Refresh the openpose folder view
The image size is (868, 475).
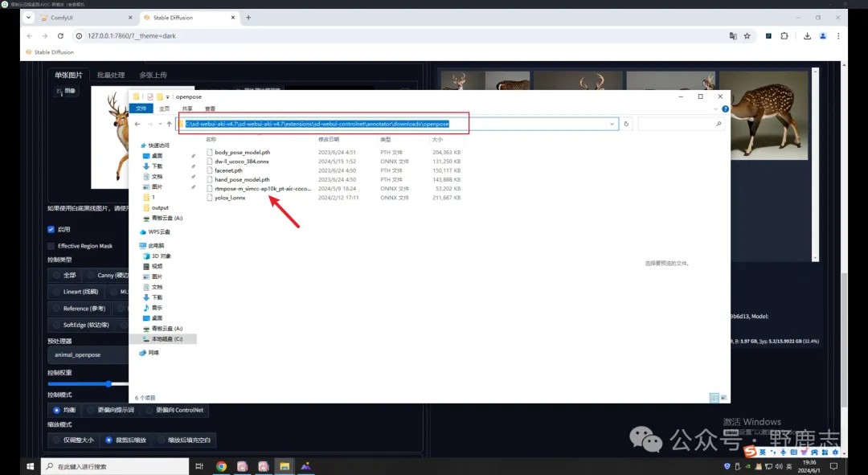pos(626,124)
